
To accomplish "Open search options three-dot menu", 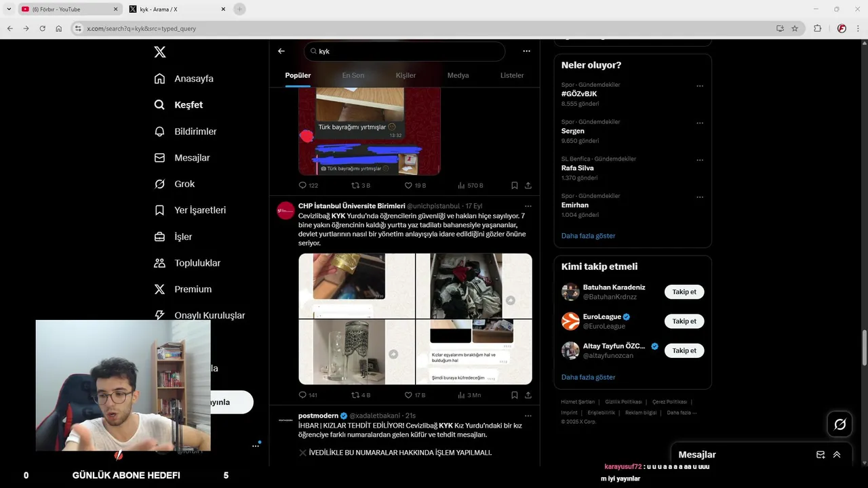I will point(526,51).
